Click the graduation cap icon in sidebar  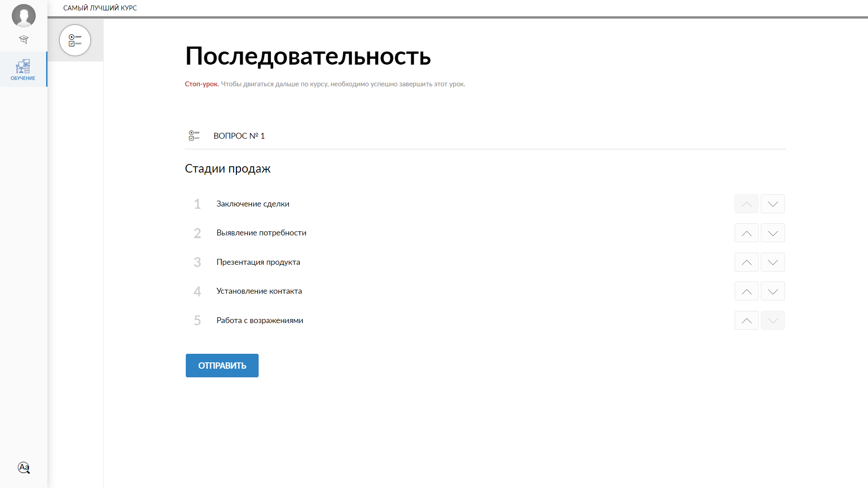coord(24,40)
